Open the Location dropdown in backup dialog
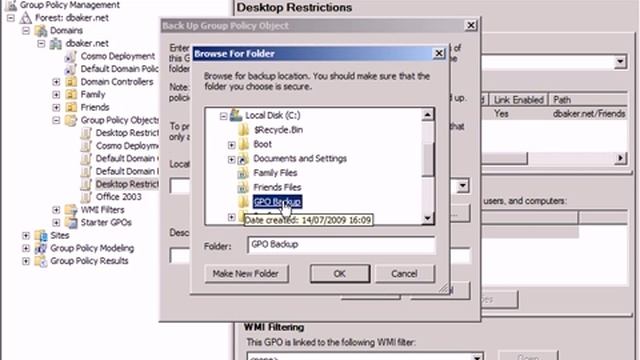Viewport: 640px width, 360px height. click(462, 186)
